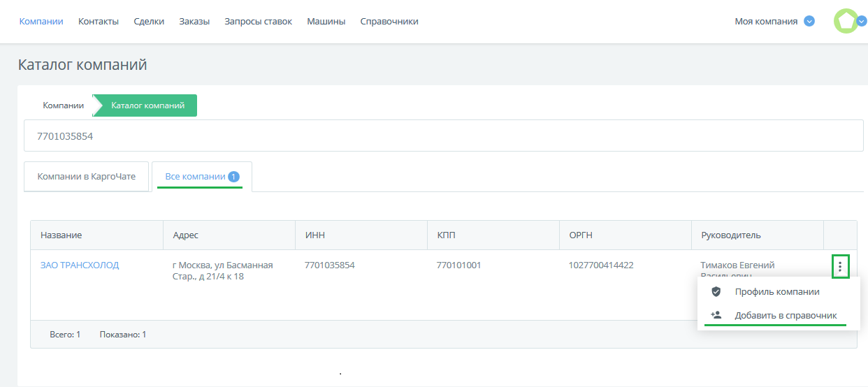Open the ЗАО ТРАНСХОЛОД company link
868x387 pixels.
pos(80,265)
